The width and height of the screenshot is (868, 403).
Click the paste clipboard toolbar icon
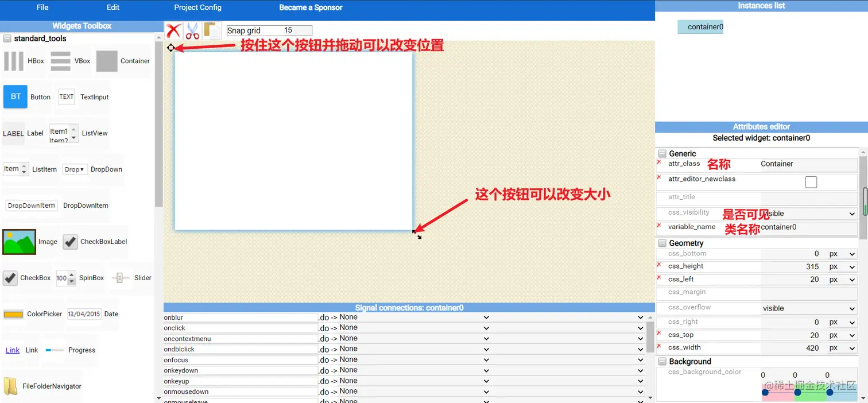click(x=211, y=30)
